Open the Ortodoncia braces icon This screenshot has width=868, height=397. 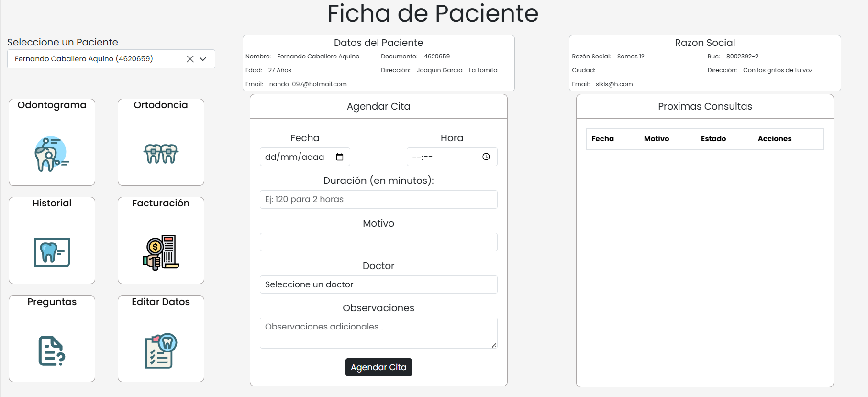[x=161, y=154]
